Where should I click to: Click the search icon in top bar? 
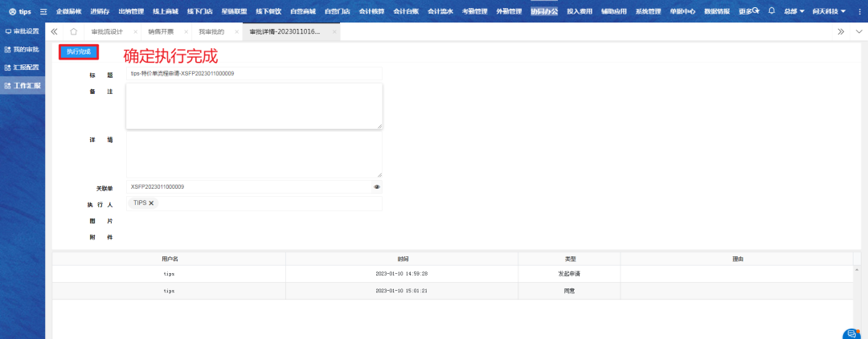tap(755, 11)
